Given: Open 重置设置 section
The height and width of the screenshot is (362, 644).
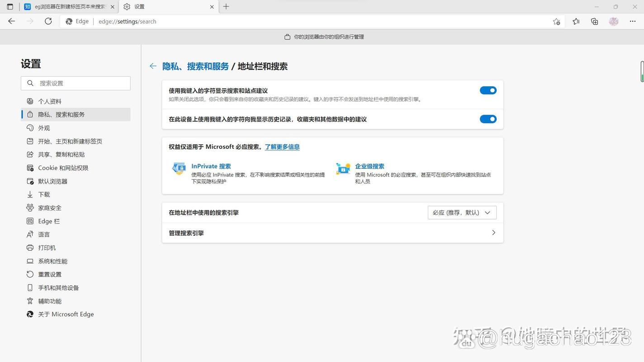Looking at the screenshot, I should (76, 274).
